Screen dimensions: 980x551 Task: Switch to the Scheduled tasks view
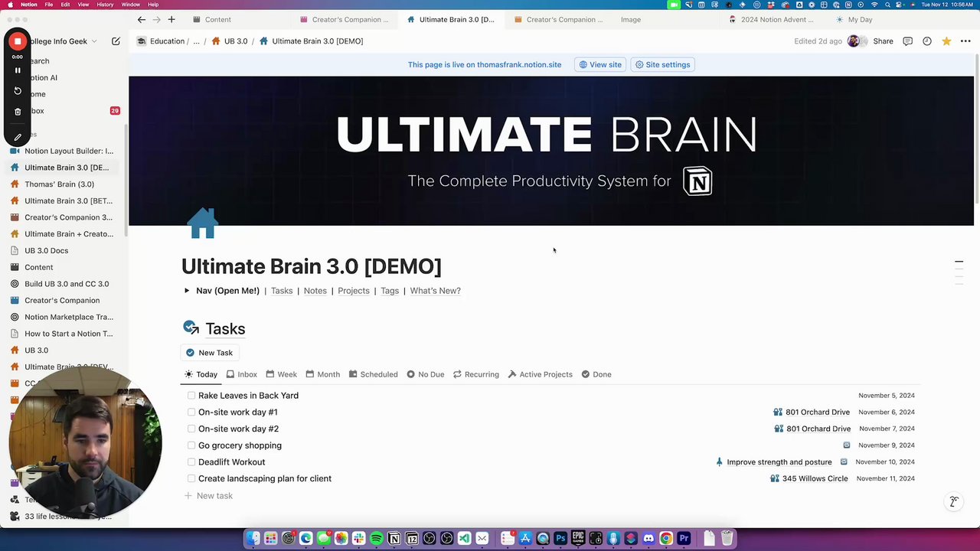coord(373,374)
